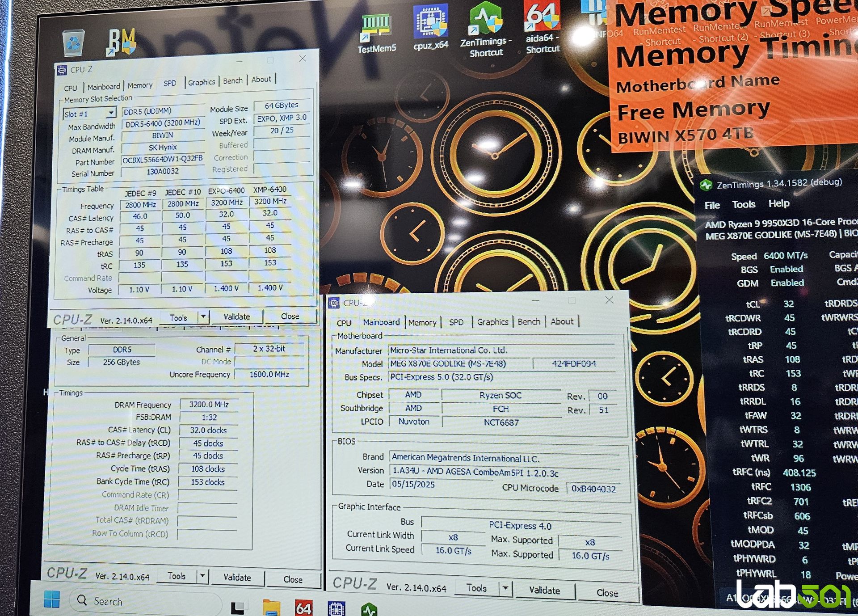Click Tools button in SPD CPU-Z window
The height and width of the screenshot is (616, 858).
(x=178, y=317)
